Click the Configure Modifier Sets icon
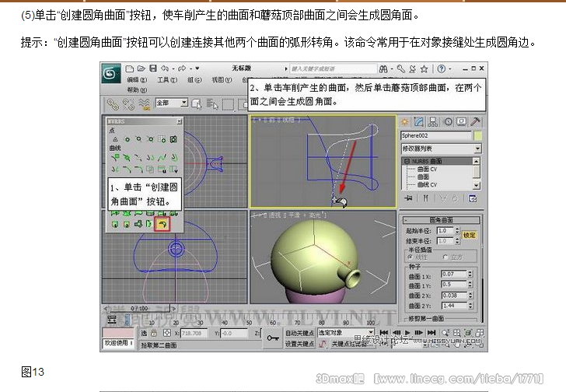 473,198
